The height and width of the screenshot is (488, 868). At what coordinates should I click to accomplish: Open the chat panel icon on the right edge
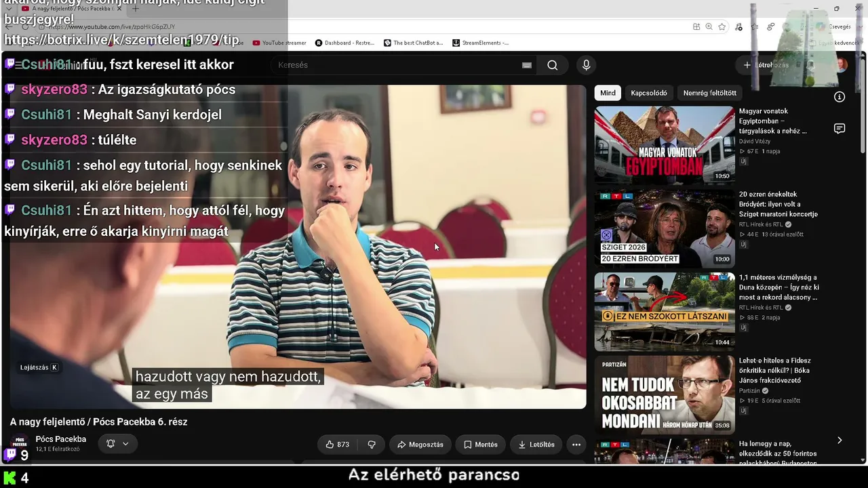(x=840, y=129)
